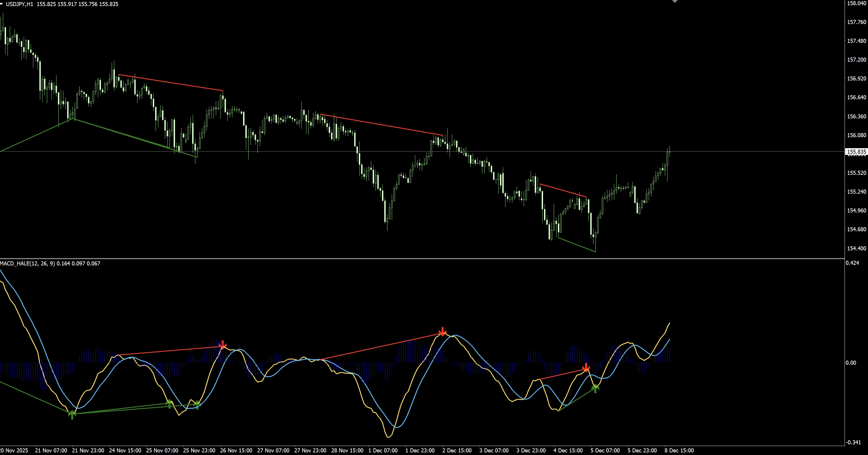Click the MACD_HALE(12, 26, 9) indicator label

(27, 264)
